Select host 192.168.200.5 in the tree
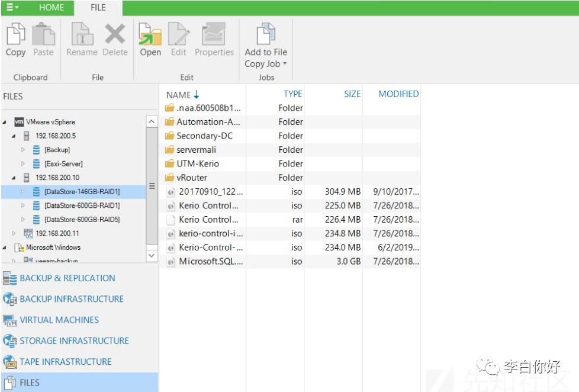 [56, 136]
